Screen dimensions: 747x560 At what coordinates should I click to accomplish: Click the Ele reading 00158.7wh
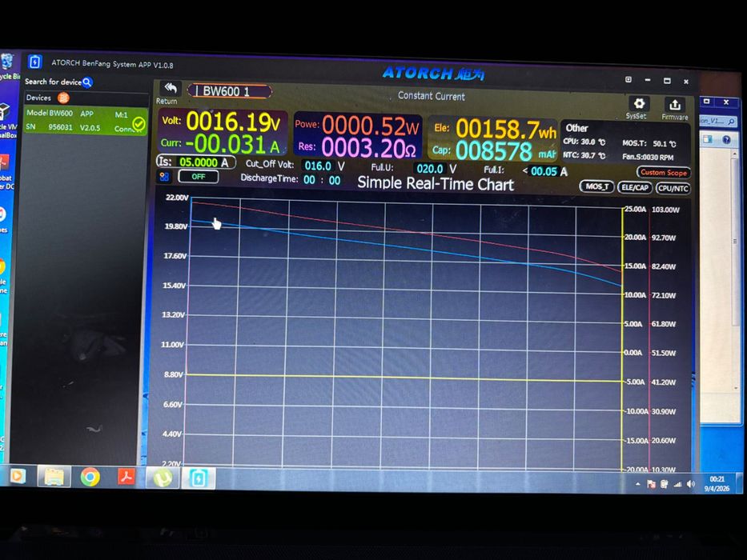(x=505, y=129)
